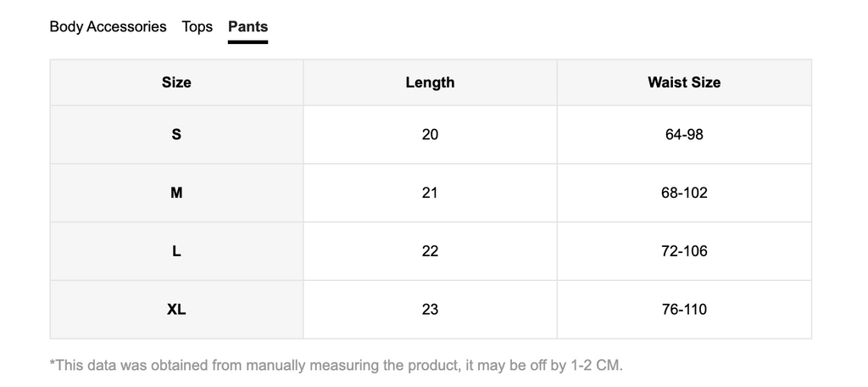Click the length value 20
Viewport: 868px width, 387px height.
tap(430, 135)
